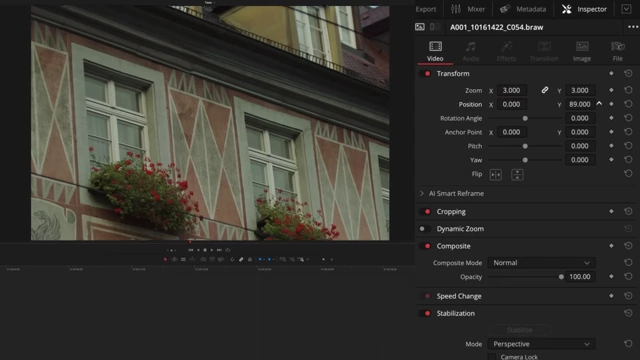Viewport: 640px width, 360px height.
Task: Click the Opacity value field
Action: tap(580, 276)
